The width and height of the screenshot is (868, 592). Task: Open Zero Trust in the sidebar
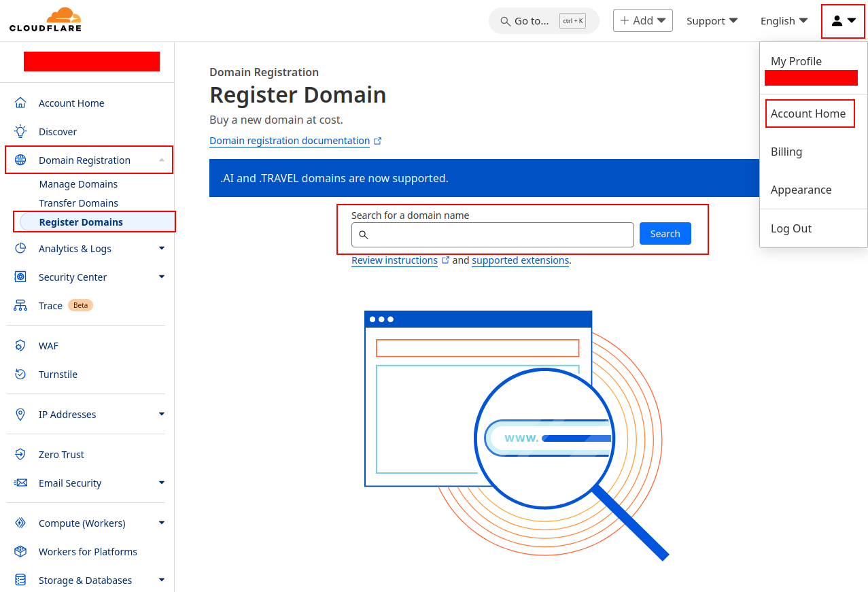coord(61,455)
